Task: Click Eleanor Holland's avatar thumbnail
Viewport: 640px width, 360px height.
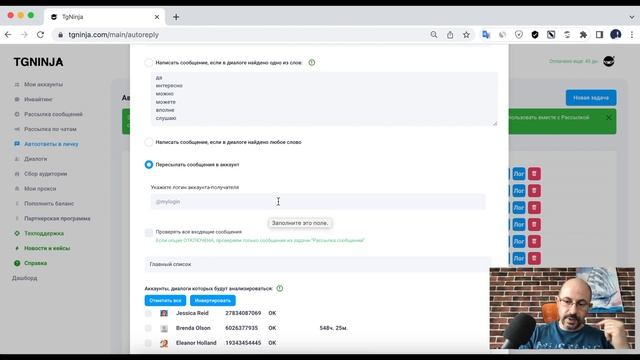Action: click(164, 343)
